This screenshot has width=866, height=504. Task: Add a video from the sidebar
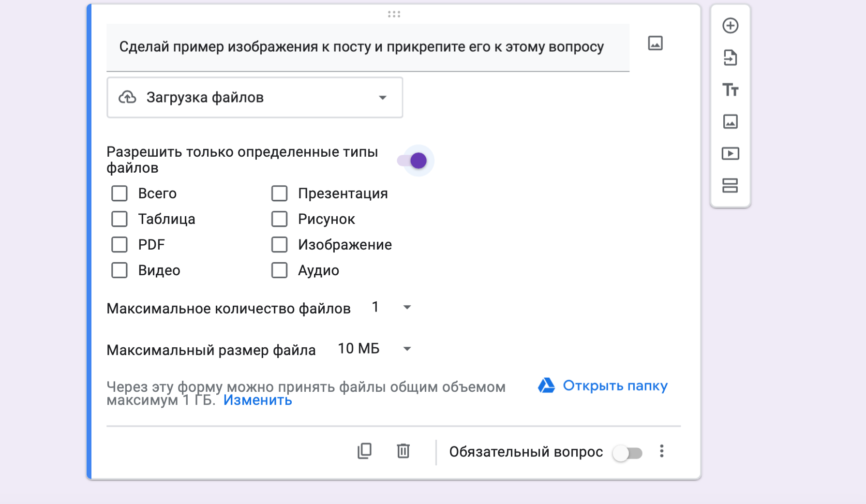coord(730,154)
